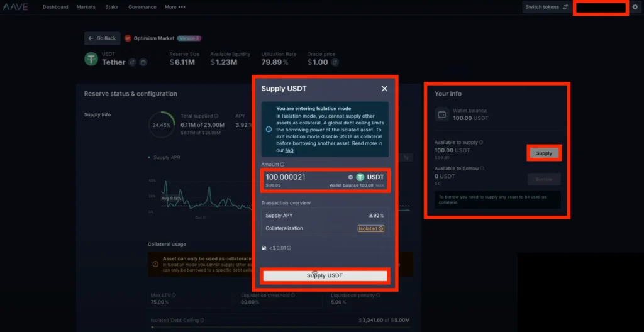The image size is (644, 332).
Task: Click the wallet icon in Your info
Action: [441, 114]
